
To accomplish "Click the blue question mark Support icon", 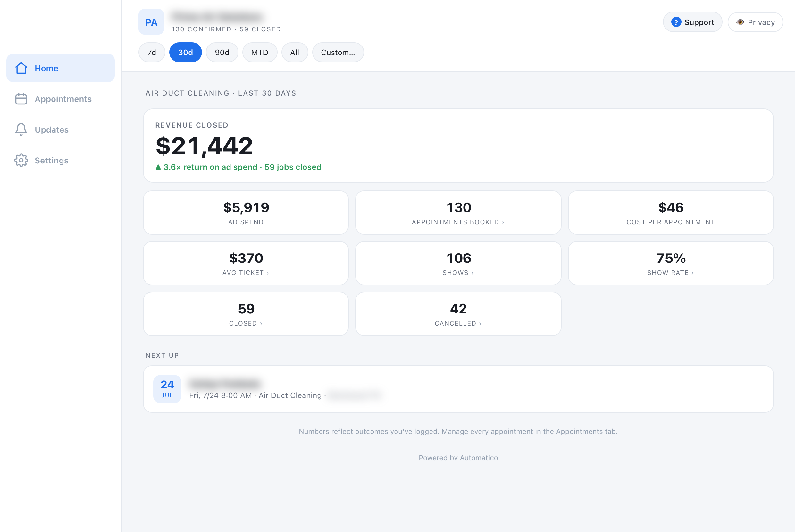I will pyautogui.click(x=676, y=22).
